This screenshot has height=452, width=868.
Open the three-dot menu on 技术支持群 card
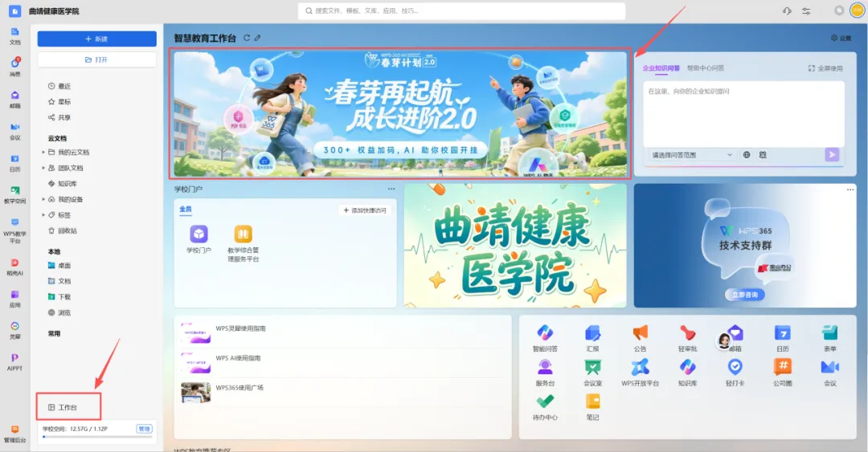(x=850, y=189)
